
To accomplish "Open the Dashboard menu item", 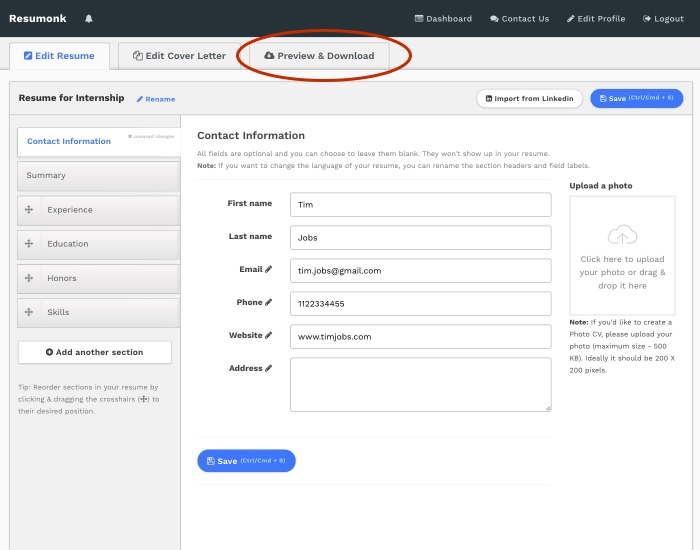I will tap(442, 18).
